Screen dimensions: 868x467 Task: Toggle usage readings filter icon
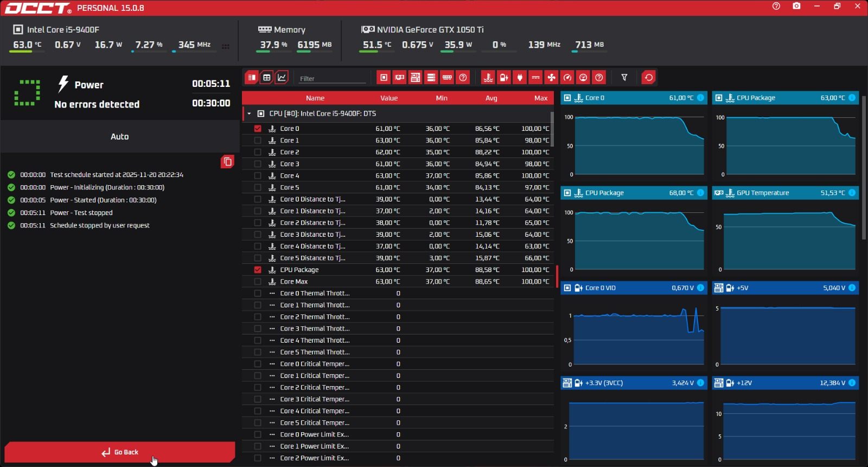click(583, 78)
